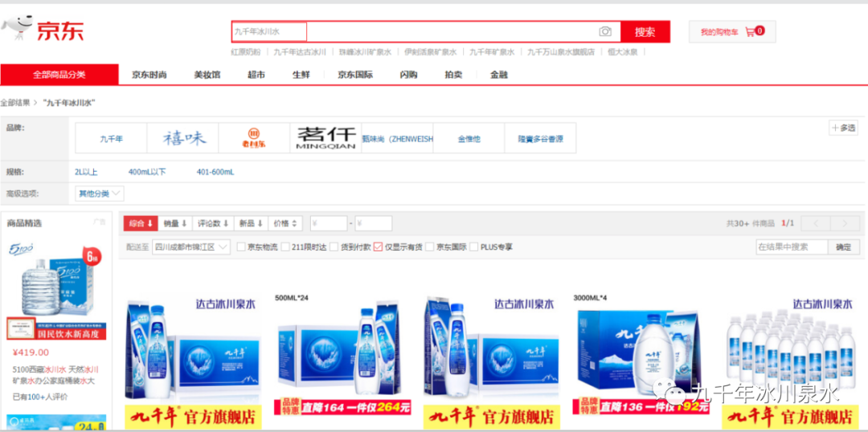Go to the next results page arrow

click(x=845, y=223)
